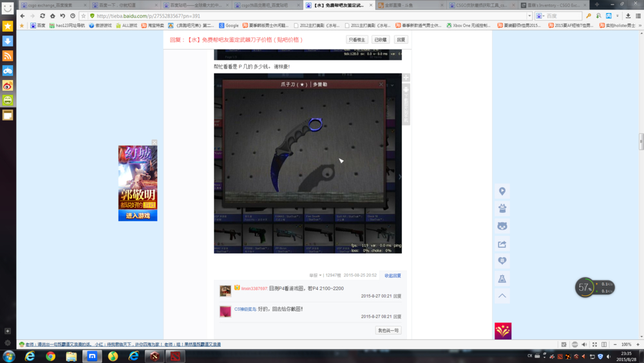Reload the current tieba page

point(43,16)
